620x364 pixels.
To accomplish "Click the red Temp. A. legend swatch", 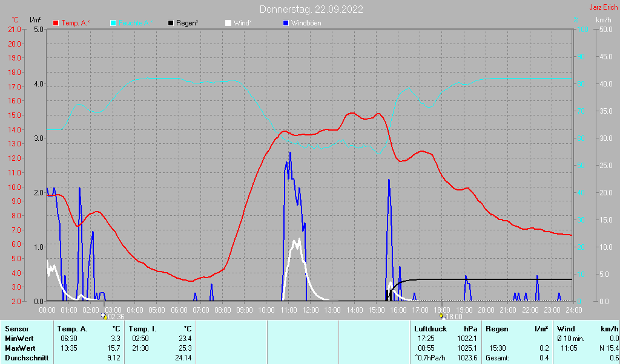I will [x=56, y=24].
